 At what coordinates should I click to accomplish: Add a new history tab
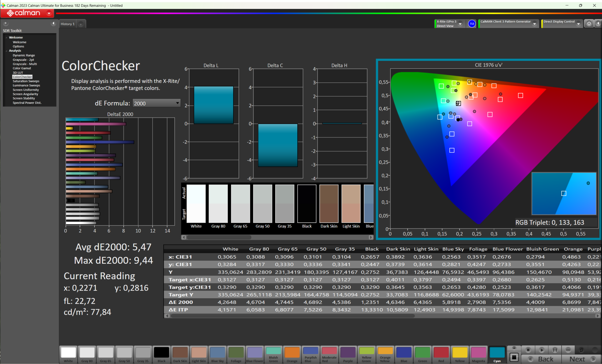[81, 24]
